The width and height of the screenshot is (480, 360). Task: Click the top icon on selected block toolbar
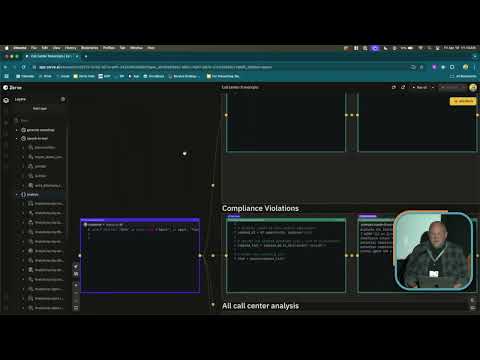[x=76, y=267]
